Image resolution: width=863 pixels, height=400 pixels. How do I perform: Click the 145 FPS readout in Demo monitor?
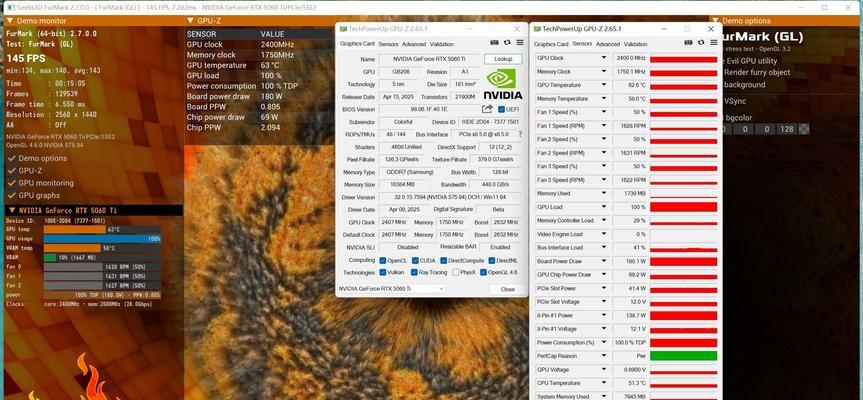(x=26, y=58)
